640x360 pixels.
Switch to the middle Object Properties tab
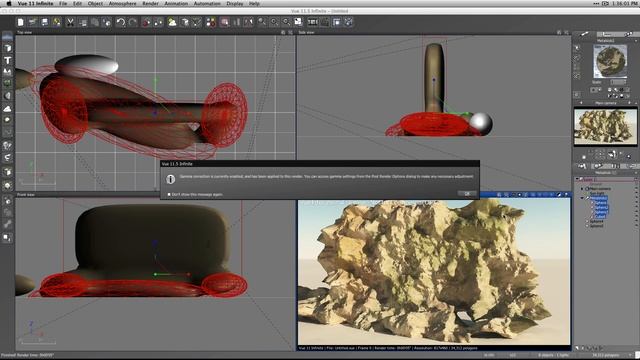click(x=607, y=34)
